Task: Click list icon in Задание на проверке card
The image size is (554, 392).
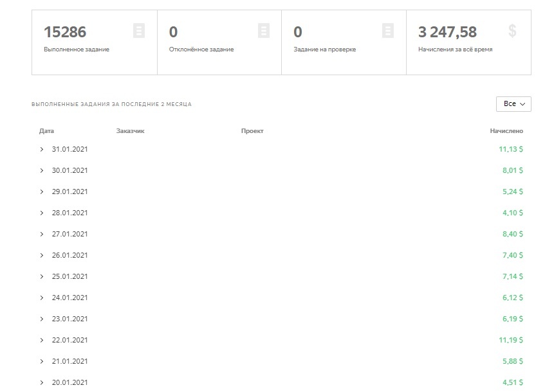Action: 388,30
